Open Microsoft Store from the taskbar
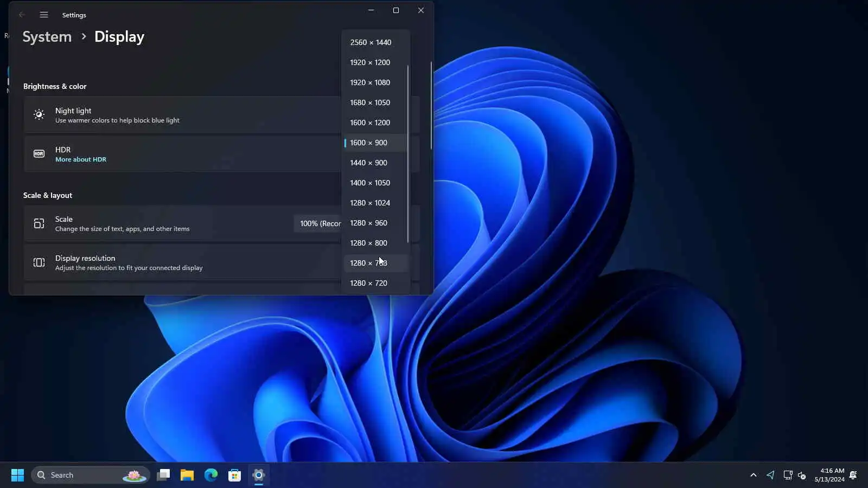Viewport: 868px width, 488px height. point(235,475)
